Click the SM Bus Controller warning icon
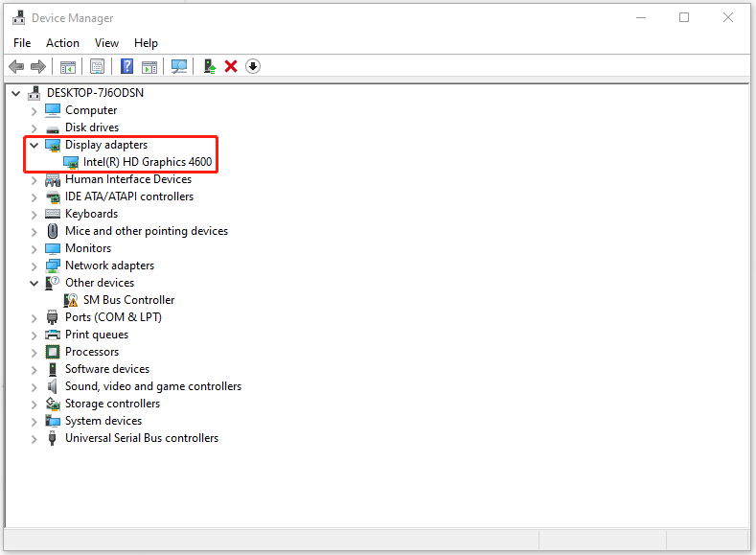Image resolution: width=756 pixels, height=555 pixels. 71,300
